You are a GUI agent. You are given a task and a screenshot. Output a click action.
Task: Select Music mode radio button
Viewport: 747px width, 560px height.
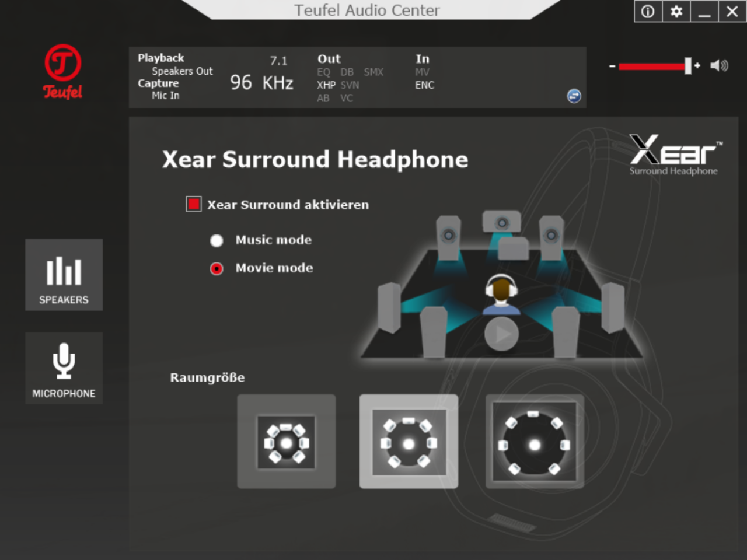pos(217,240)
